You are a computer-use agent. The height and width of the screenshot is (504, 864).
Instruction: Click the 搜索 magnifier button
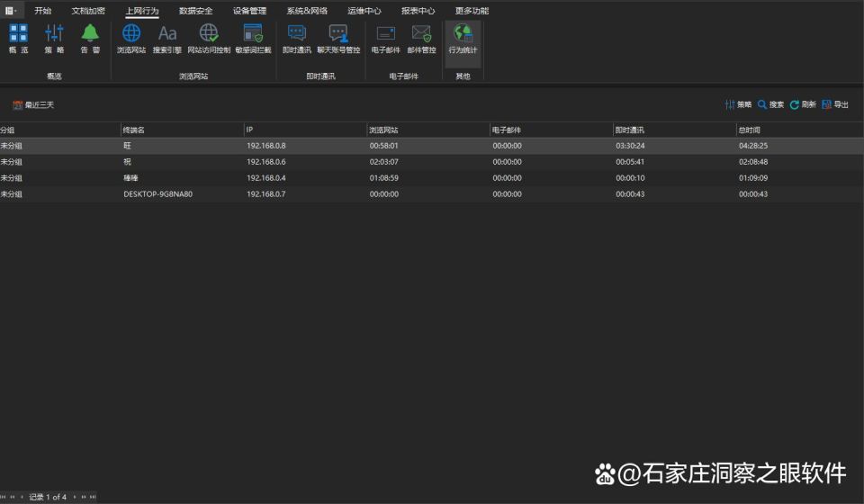[771, 104]
